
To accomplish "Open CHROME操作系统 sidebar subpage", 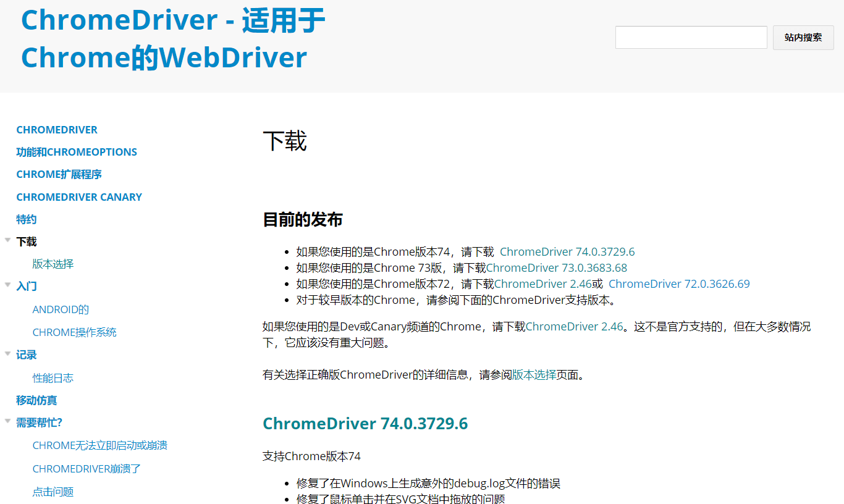I will pos(74,332).
